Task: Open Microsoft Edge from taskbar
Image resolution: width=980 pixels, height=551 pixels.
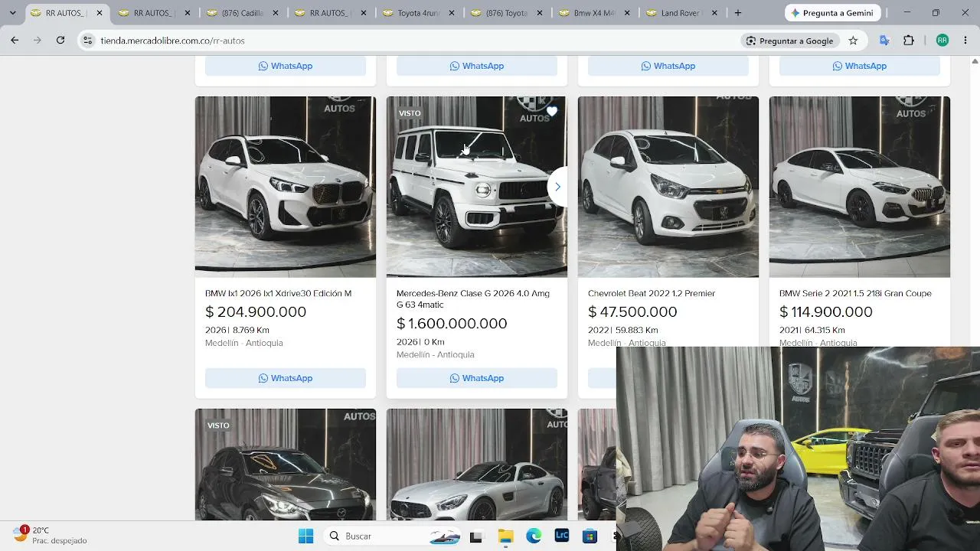Action: 534,536
